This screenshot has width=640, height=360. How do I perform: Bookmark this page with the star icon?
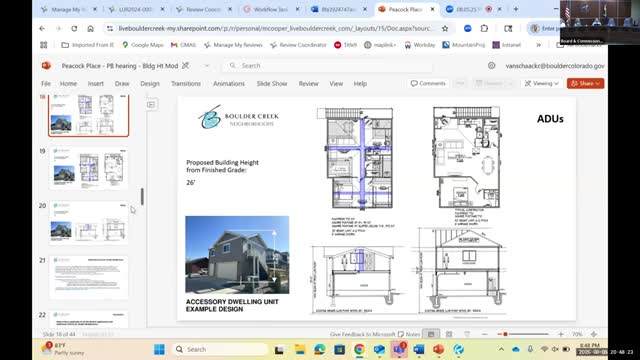pyautogui.click(x=445, y=29)
